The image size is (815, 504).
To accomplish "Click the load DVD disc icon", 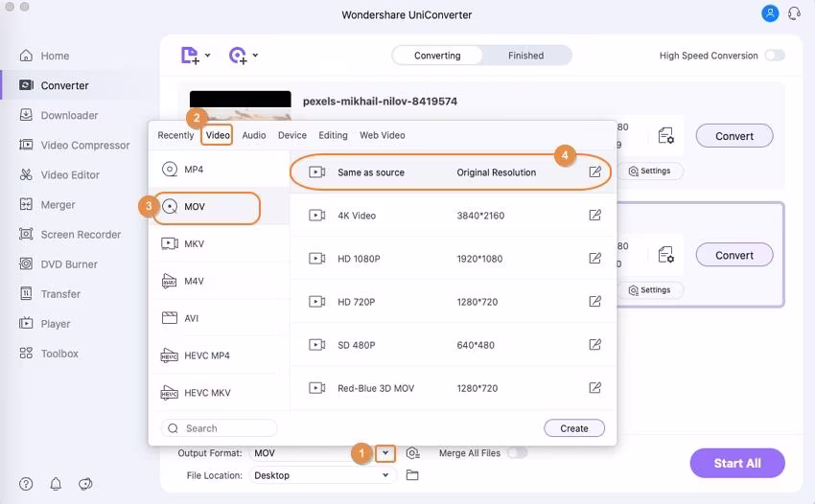I will pos(238,55).
